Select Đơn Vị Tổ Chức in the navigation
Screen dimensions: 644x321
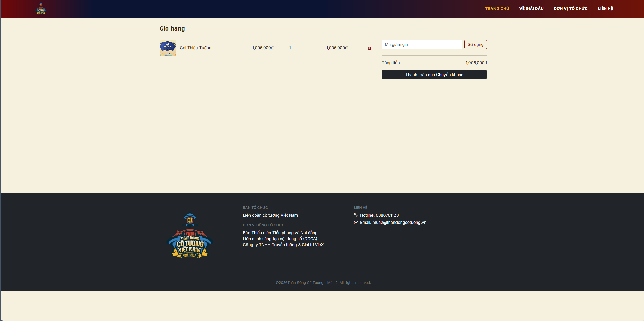click(x=571, y=9)
